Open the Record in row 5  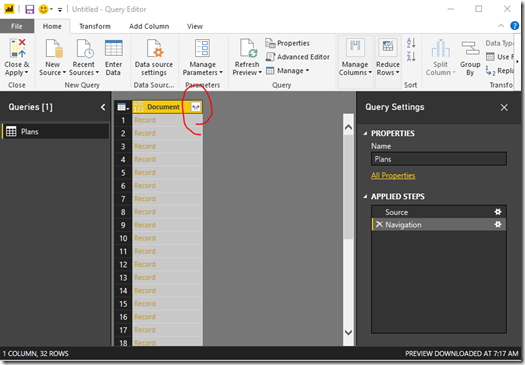pos(145,173)
